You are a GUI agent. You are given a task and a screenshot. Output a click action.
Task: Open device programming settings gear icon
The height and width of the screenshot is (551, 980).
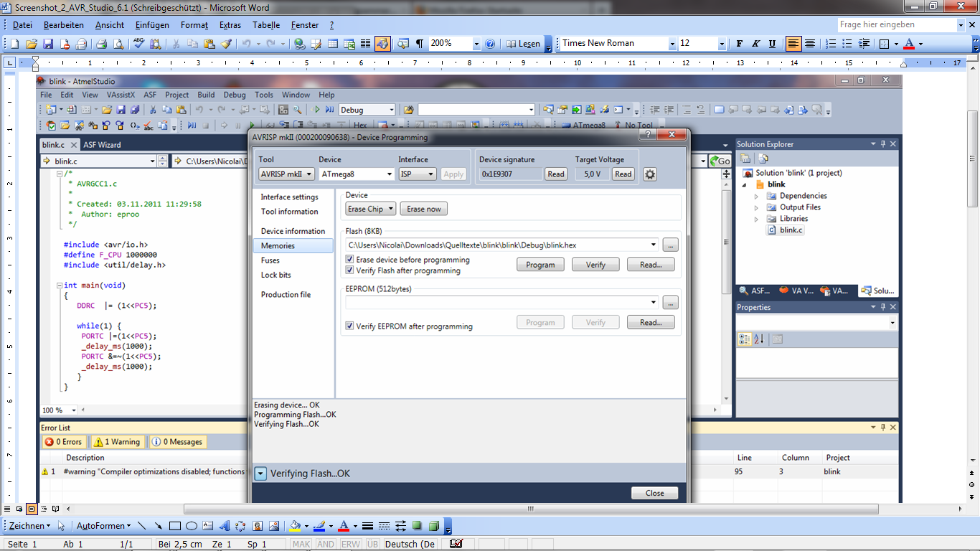[x=649, y=174]
